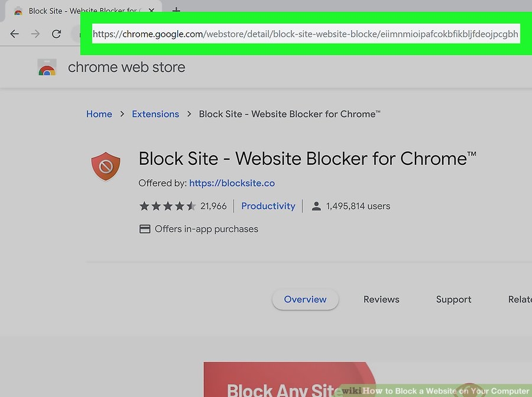The height and width of the screenshot is (397, 532).
Task: Click the 1,495,814 users text
Action: (x=358, y=206)
